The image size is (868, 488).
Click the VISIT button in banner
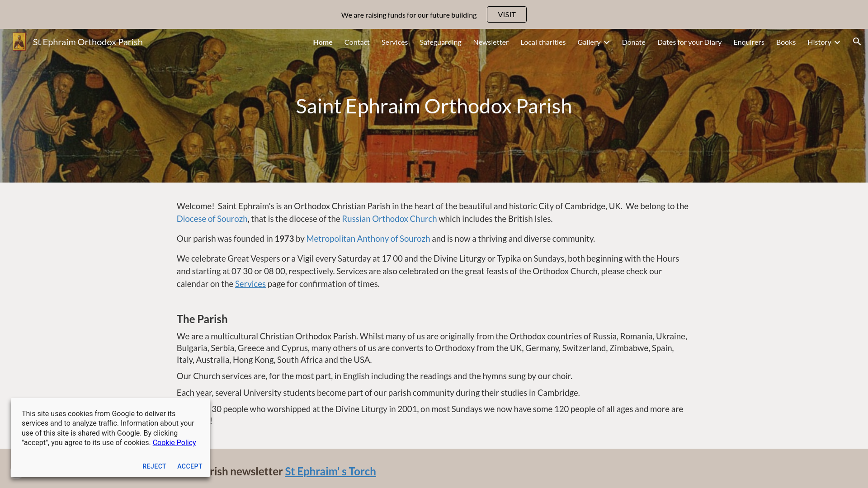(506, 14)
